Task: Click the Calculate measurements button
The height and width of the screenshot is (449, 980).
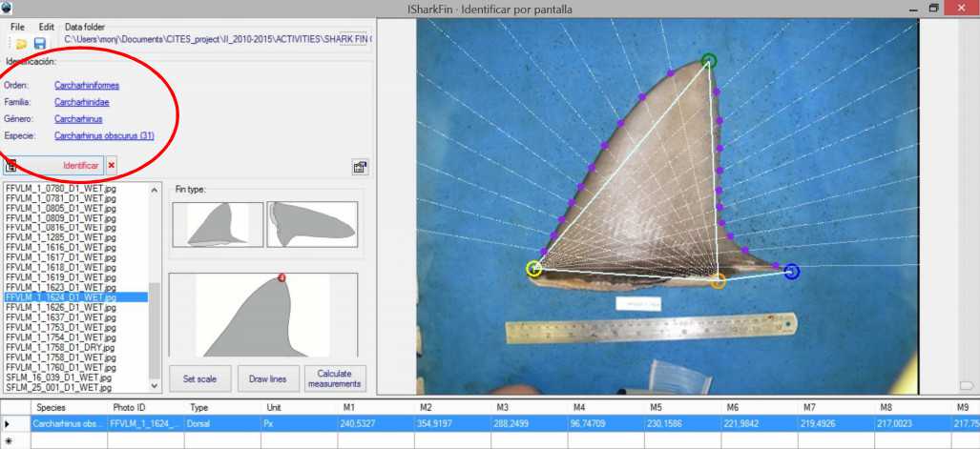Action: [x=335, y=378]
